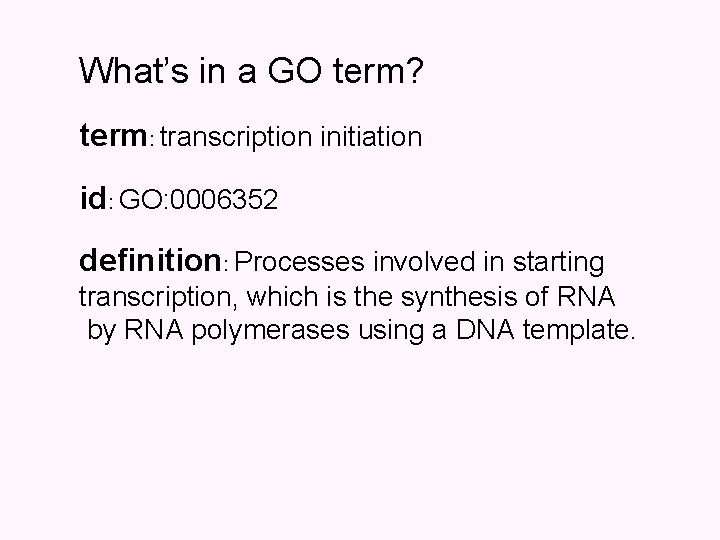Click the word "by" starting the last line
720x540 pixels.
pyautogui.click(x=101, y=331)
